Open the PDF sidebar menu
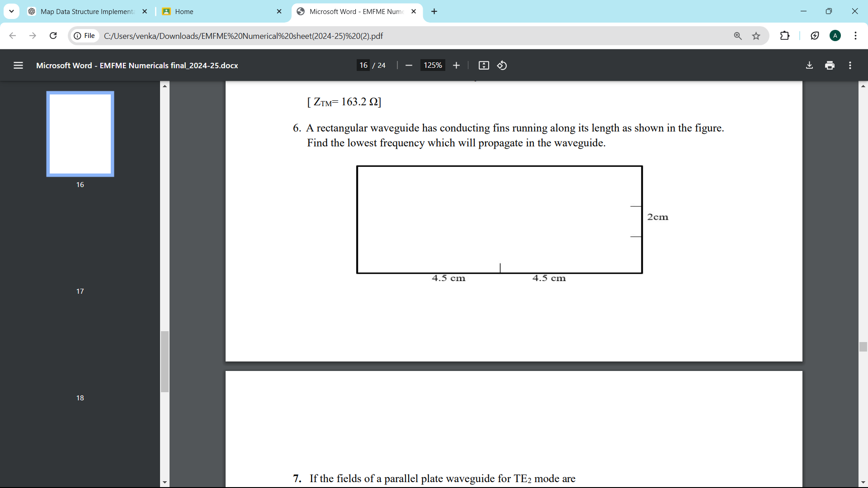This screenshot has width=868, height=488. pos(18,65)
